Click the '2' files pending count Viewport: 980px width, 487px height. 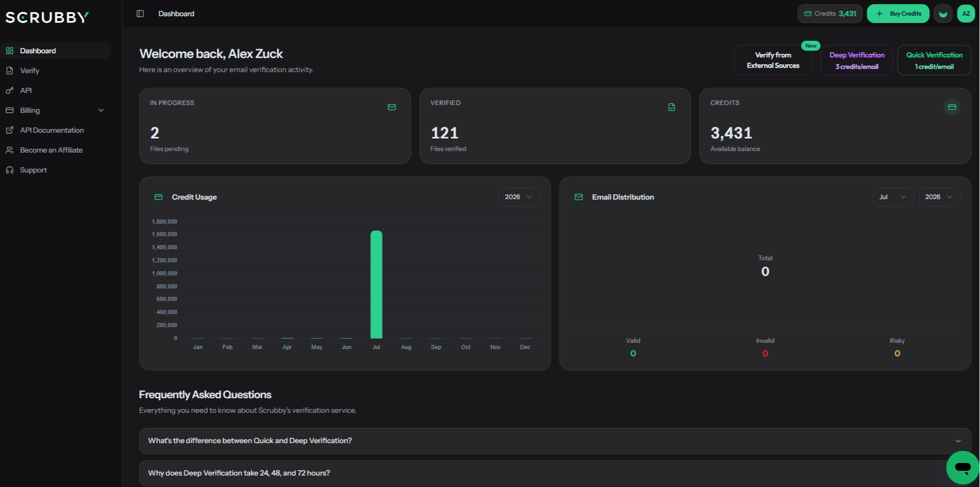tap(155, 133)
